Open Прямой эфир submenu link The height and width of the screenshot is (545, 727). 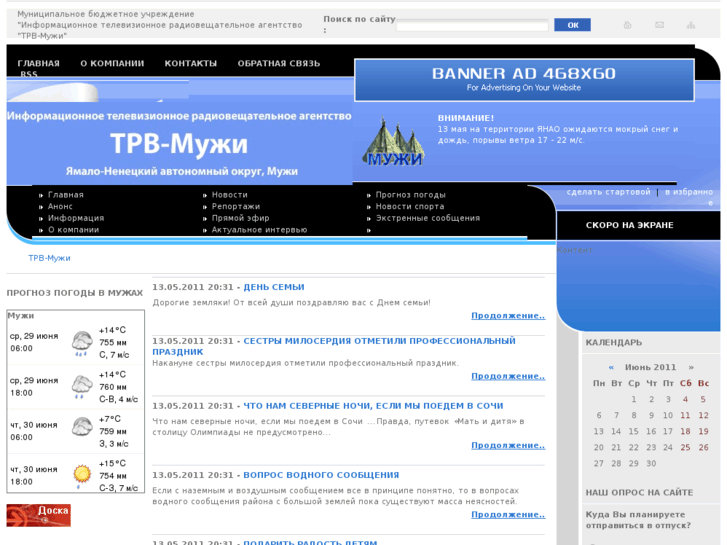[240, 218]
